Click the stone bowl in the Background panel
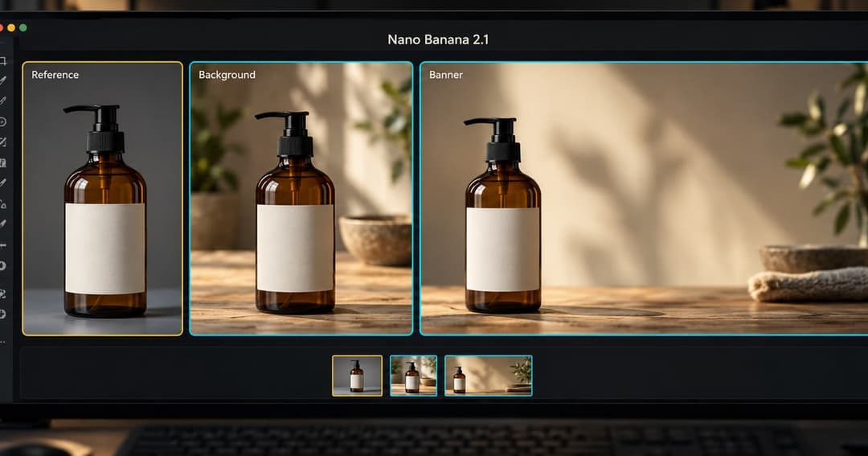Screen dimensions: 868x456 click(376, 240)
